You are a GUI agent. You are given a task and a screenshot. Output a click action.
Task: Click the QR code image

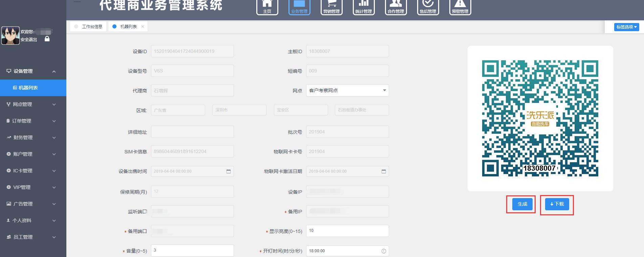pos(540,119)
